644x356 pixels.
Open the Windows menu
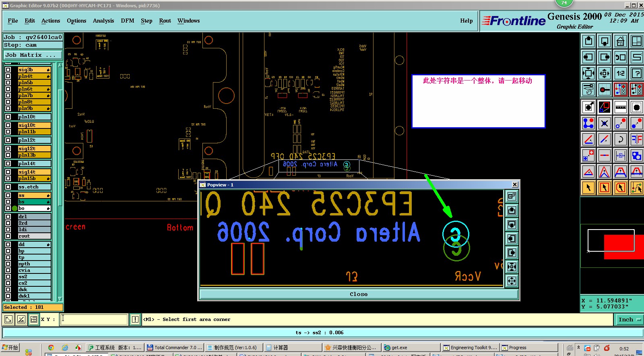click(x=188, y=21)
